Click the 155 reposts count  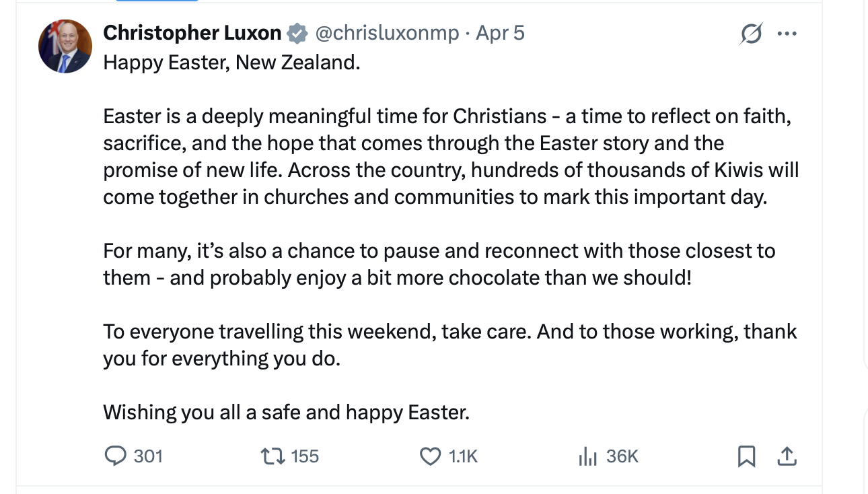[305, 456]
